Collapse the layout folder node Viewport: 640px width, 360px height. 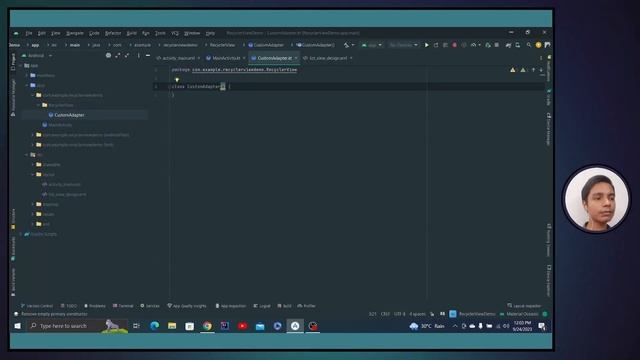(x=33, y=175)
